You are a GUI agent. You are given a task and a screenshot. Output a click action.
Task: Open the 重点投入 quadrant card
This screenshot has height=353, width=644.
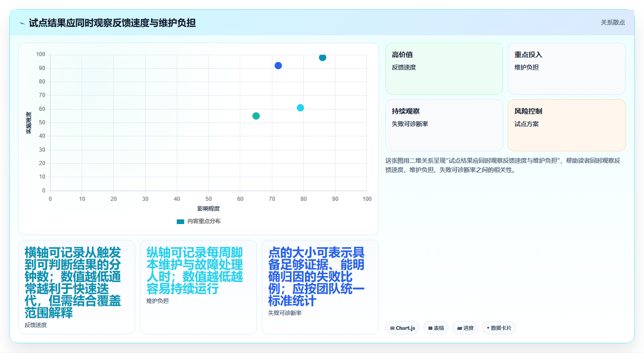pyautogui.click(x=567, y=69)
